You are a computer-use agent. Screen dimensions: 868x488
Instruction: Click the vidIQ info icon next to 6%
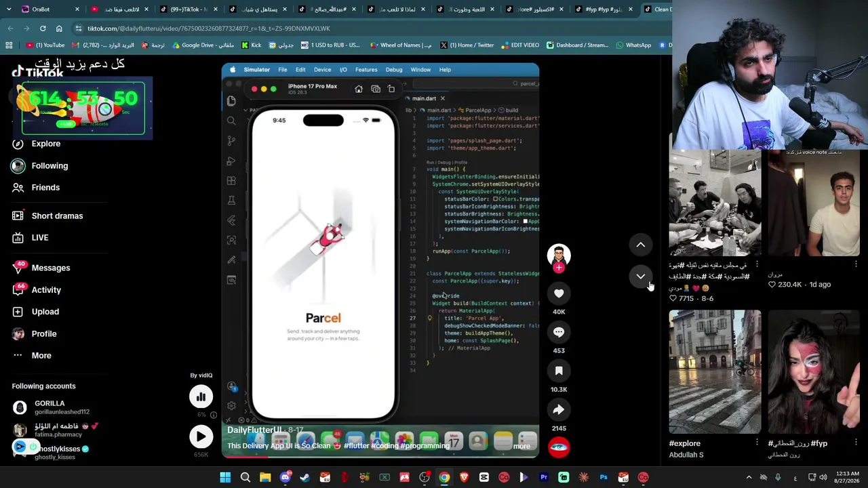pyautogui.click(x=214, y=415)
